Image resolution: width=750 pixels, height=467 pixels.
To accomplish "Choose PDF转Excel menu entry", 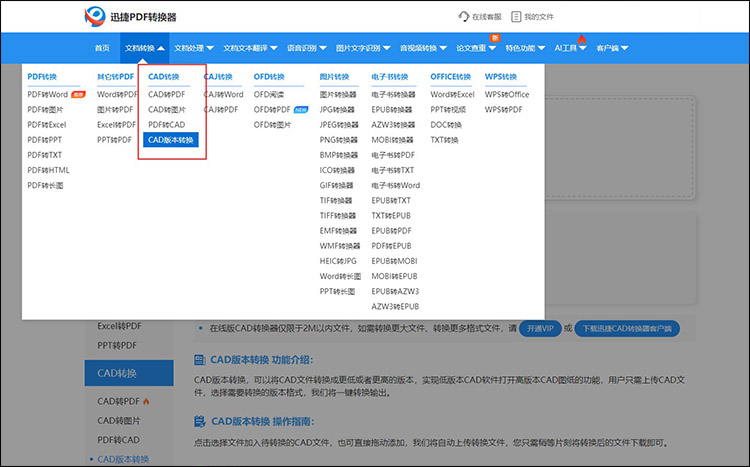I will [x=47, y=124].
